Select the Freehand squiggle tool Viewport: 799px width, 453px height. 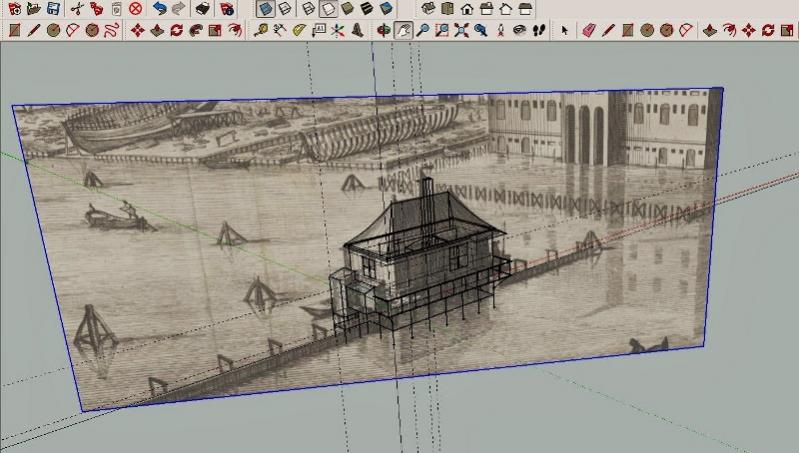click(112, 30)
